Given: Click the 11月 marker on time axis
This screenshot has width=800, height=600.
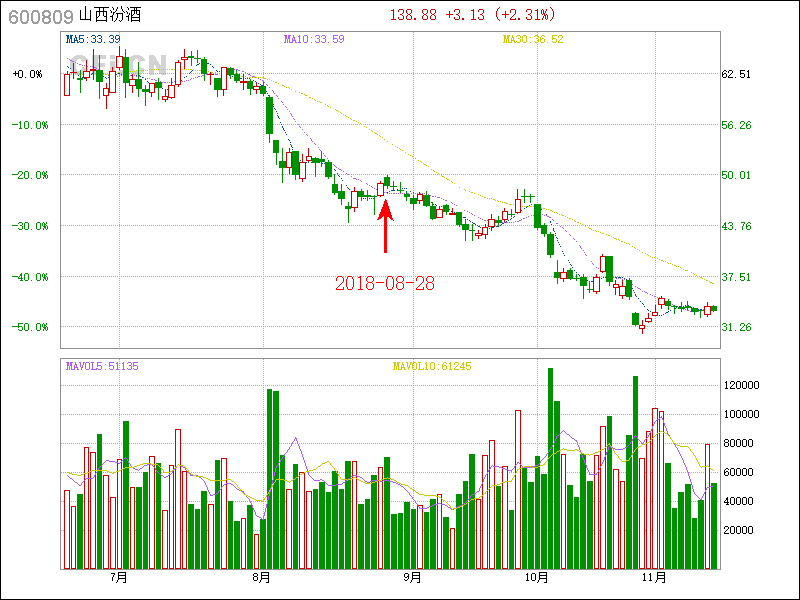Looking at the screenshot, I should 653,577.
